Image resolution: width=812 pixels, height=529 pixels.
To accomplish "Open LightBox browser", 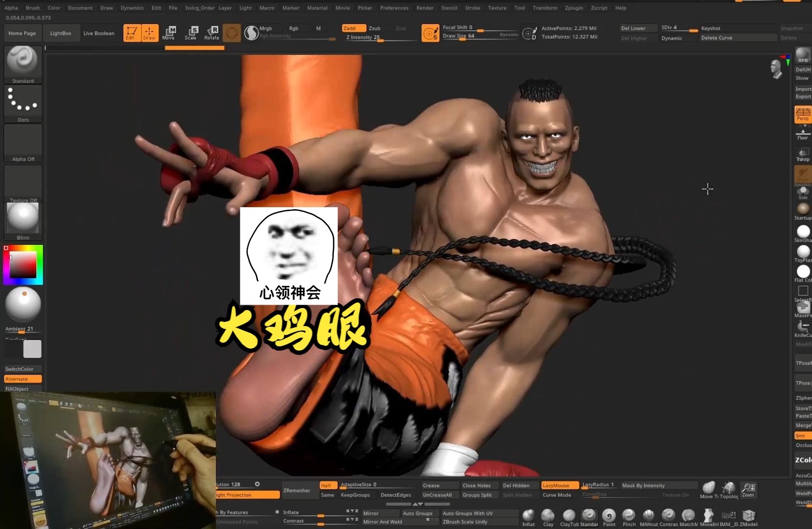I will (61, 33).
